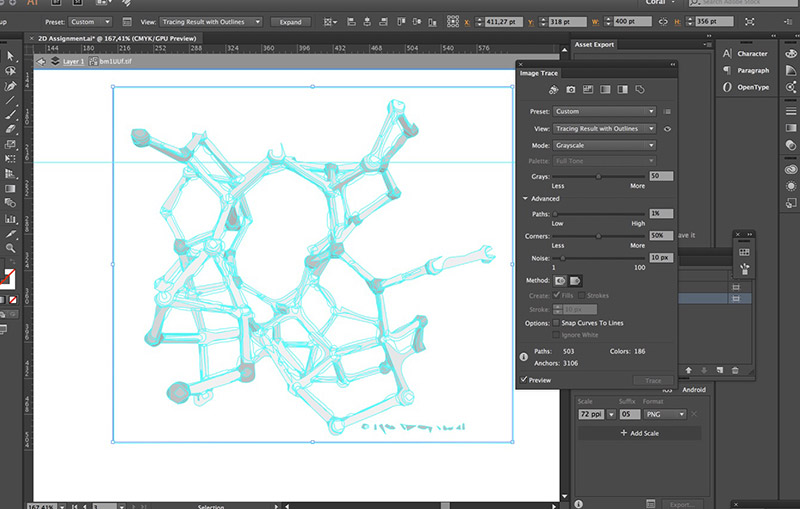Select the Abutting method button
Viewport: 800px width, 509px height.
[x=560, y=281]
